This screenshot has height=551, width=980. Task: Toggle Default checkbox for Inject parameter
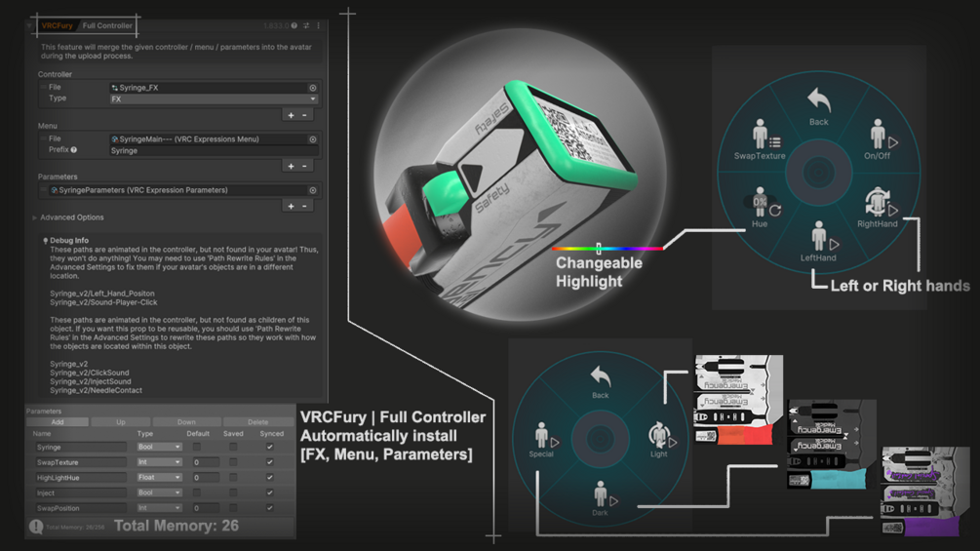pos(197,492)
